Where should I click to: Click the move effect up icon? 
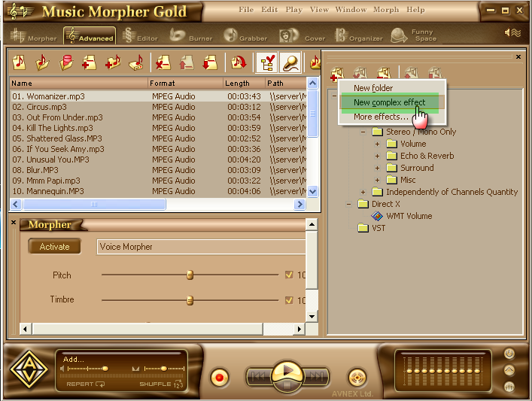coord(411,73)
